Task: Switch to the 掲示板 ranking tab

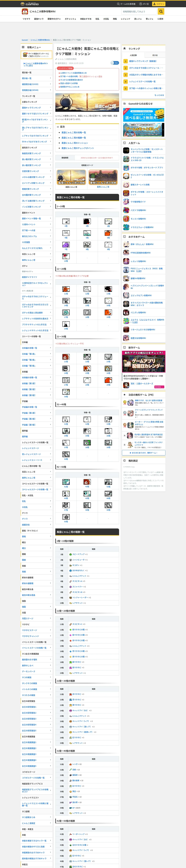Action: coord(155,55)
